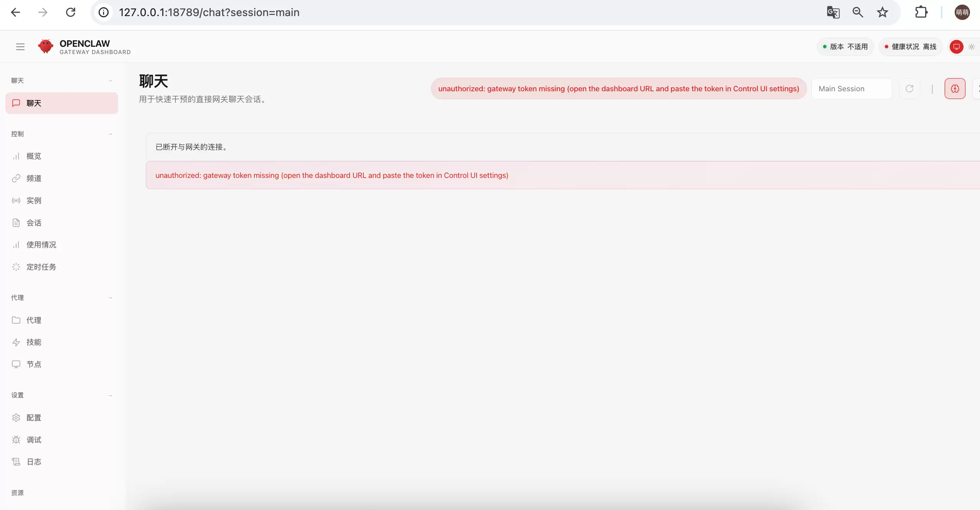
Task: Switch theme to light sun mode
Action: click(971, 47)
